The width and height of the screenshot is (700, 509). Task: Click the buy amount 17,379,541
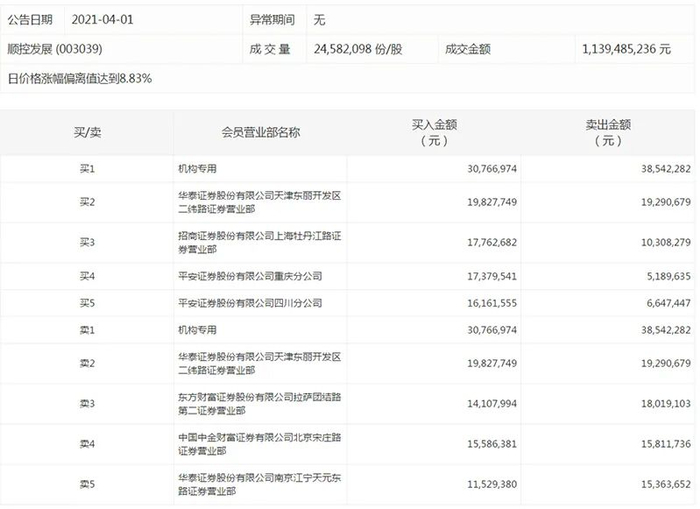coord(492,276)
